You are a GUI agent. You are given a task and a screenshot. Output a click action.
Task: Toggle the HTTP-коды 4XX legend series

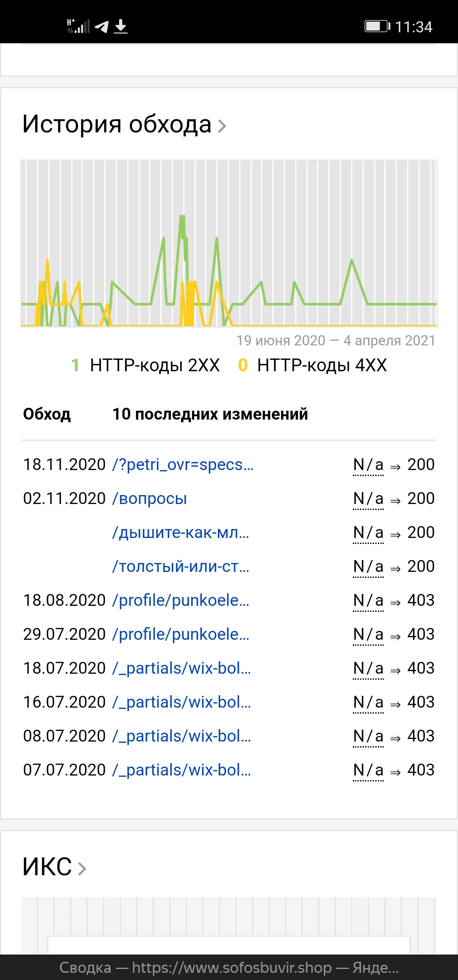(321, 365)
